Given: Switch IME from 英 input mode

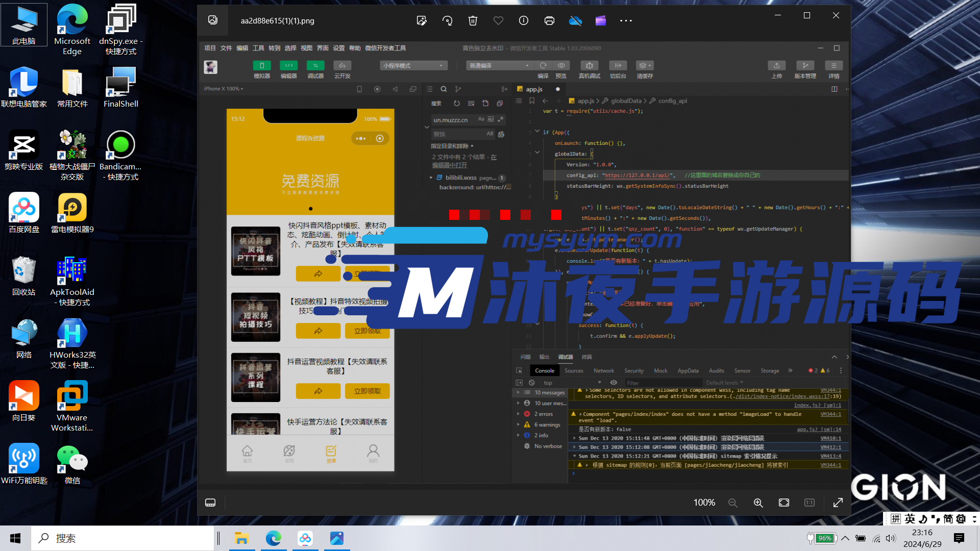Looking at the screenshot, I should point(910,519).
